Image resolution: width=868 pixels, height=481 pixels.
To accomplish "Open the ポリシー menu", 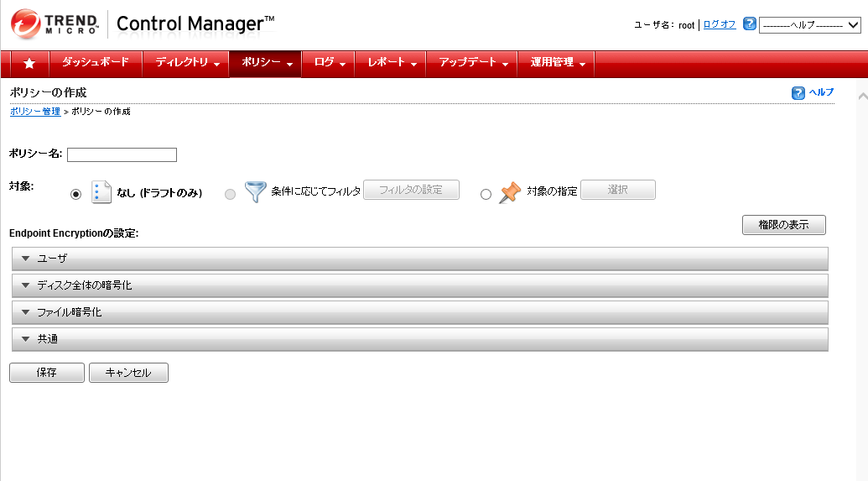I will [264, 63].
